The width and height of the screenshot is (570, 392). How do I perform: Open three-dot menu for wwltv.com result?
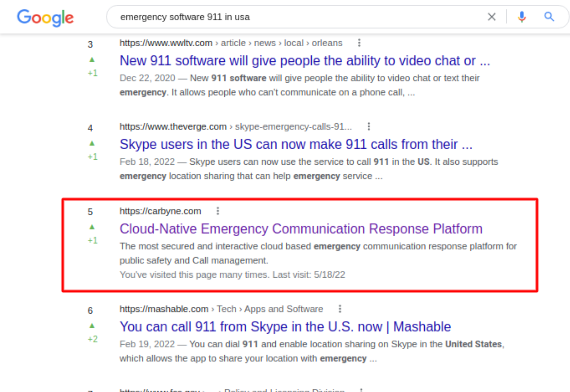click(x=359, y=43)
